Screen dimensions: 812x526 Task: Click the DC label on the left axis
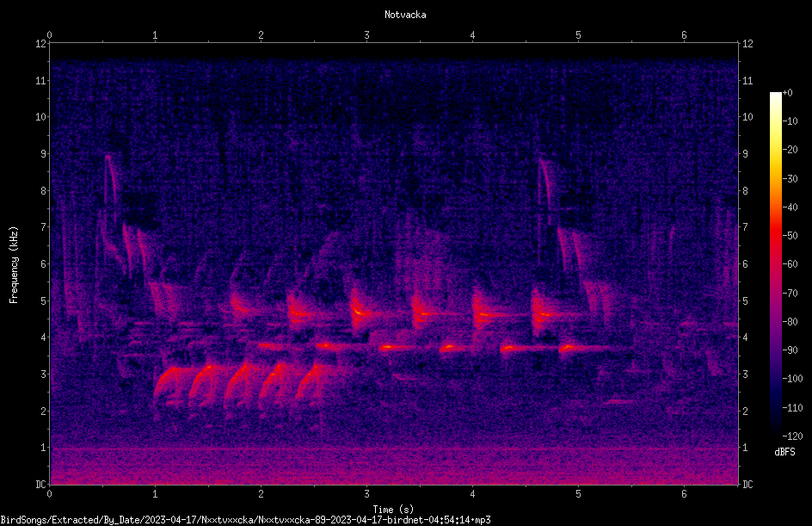point(40,484)
